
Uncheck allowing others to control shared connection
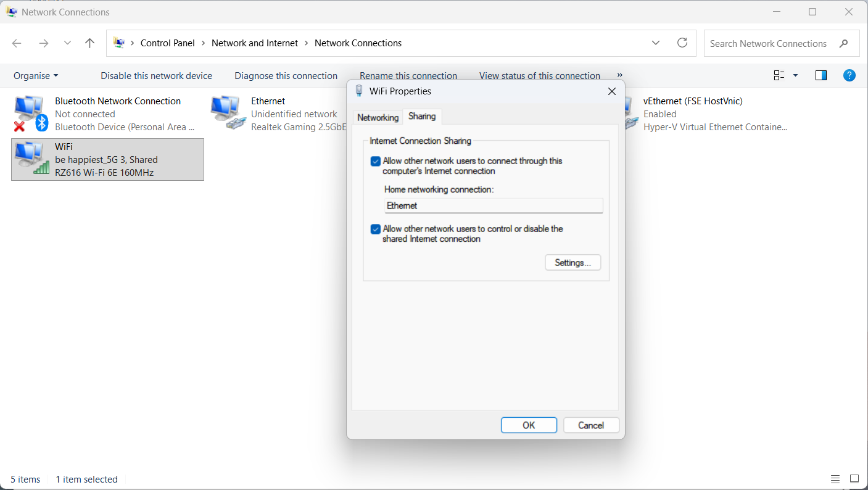pos(376,229)
